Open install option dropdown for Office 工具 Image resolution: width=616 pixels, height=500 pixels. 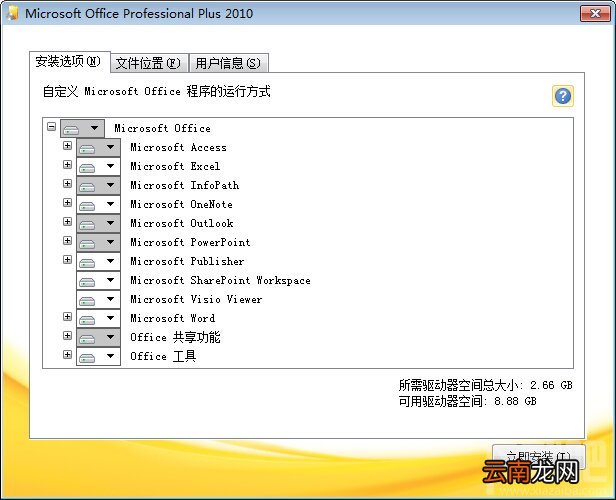point(98,357)
